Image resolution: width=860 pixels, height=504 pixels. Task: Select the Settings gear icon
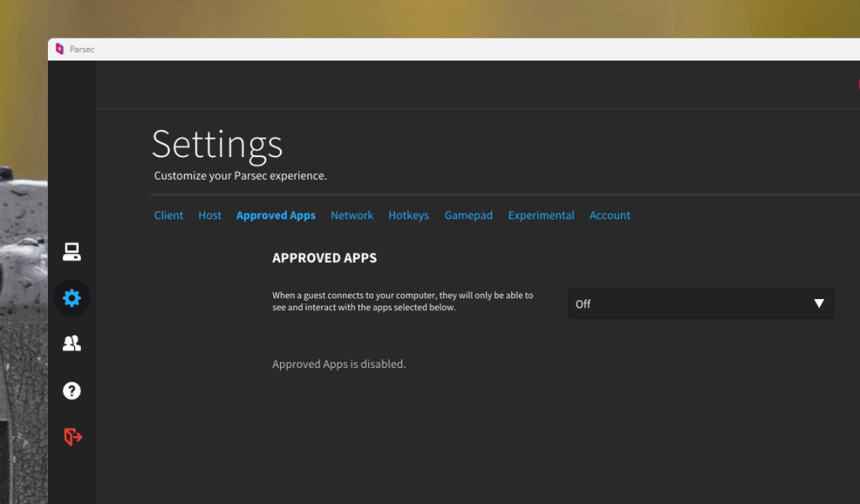[x=71, y=298]
